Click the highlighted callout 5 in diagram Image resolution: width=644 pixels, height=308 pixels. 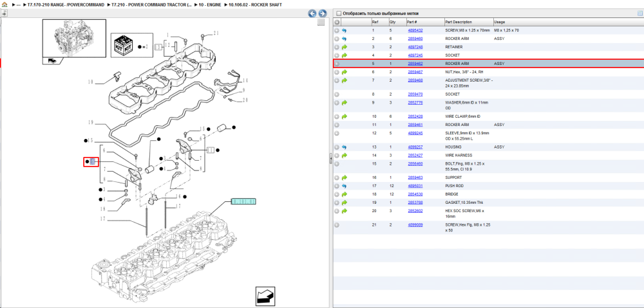tap(92, 163)
